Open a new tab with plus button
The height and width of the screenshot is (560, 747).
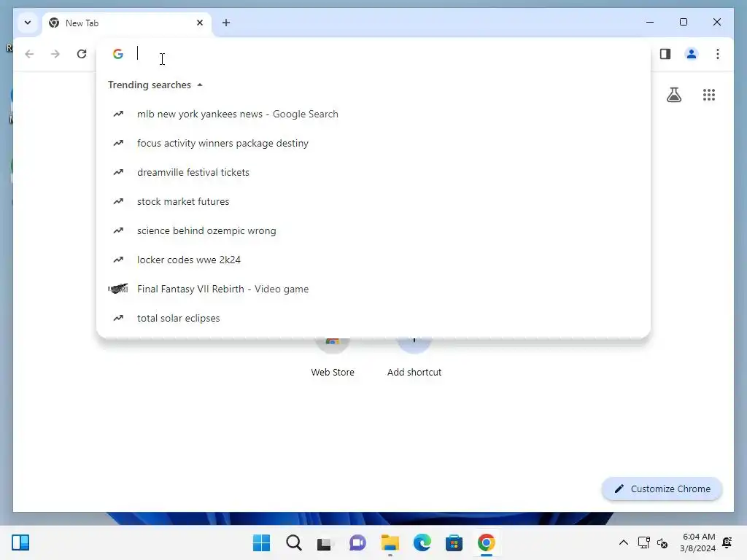[226, 23]
